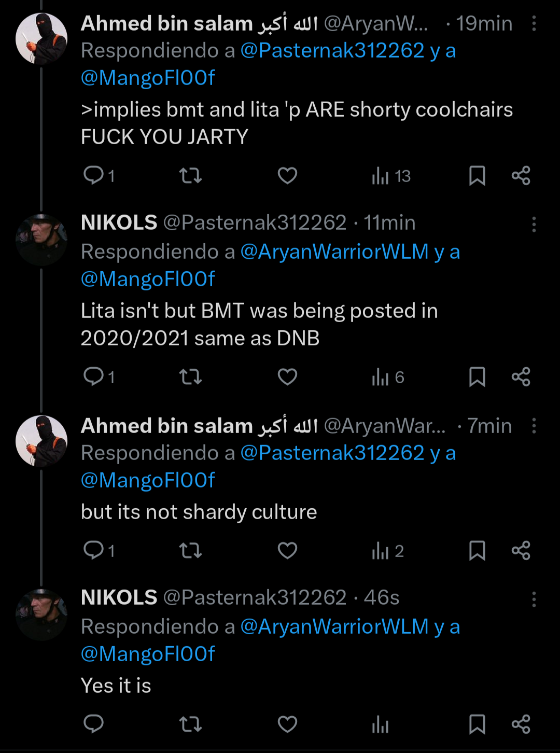Share the 'Yes it is' reply

pos(521,724)
